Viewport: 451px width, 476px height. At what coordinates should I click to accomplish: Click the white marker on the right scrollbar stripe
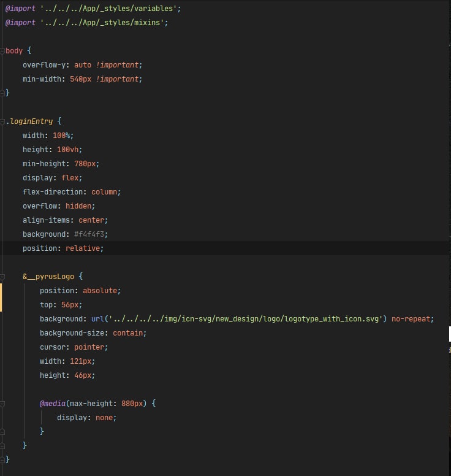pyautogui.click(x=450, y=334)
